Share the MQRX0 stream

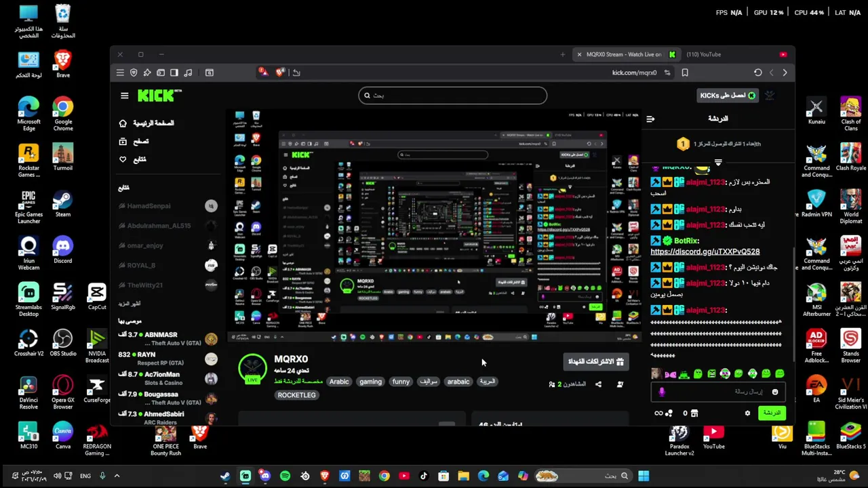tap(598, 384)
